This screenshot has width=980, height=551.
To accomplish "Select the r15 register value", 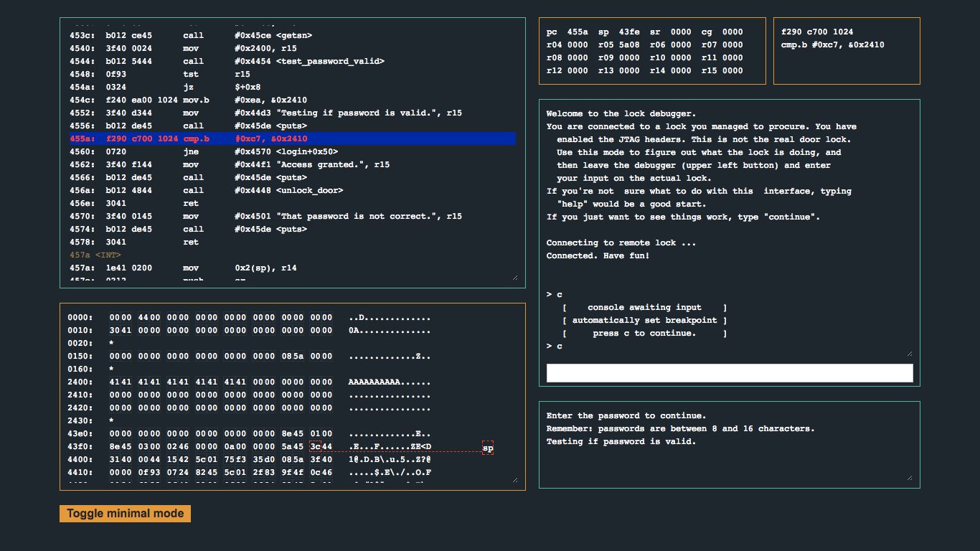I will [732, 70].
